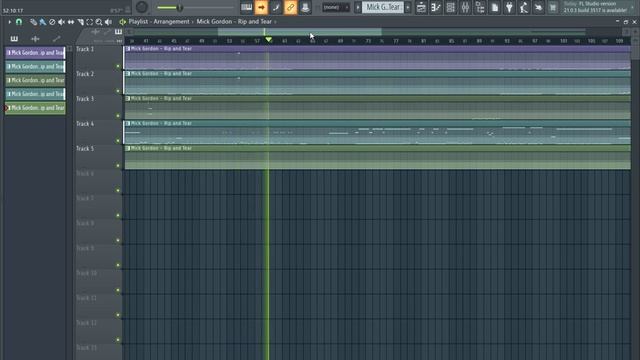Click Playlist - Arrangement breadcrumb
Image resolution: width=640 pixels, height=360 pixels.
point(159,22)
